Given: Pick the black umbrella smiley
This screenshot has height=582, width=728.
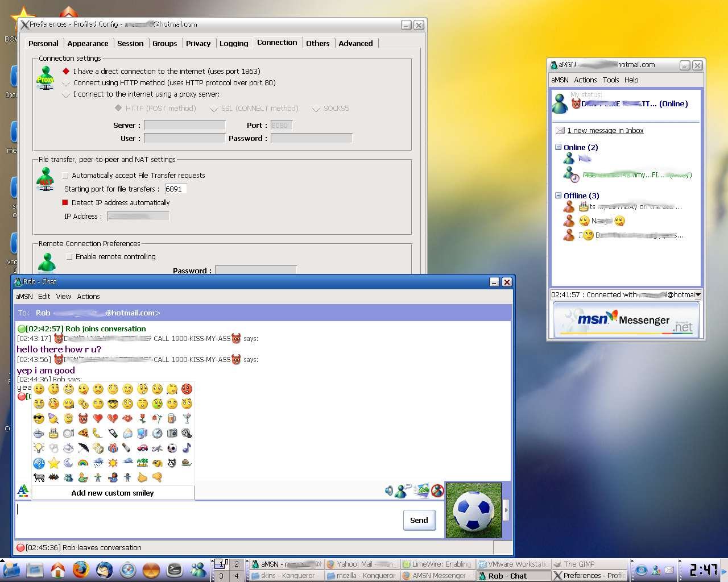Looking at the screenshot, I should click(x=83, y=448).
